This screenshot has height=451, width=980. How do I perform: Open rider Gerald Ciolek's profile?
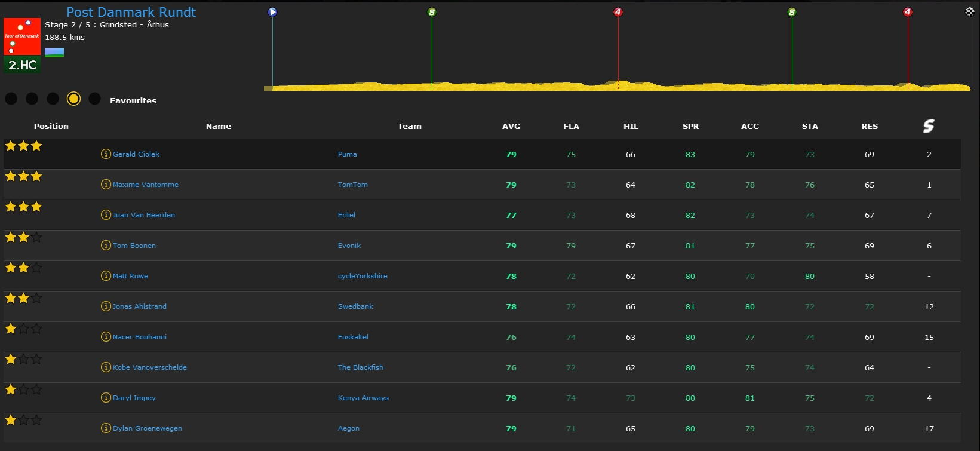(136, 154)
